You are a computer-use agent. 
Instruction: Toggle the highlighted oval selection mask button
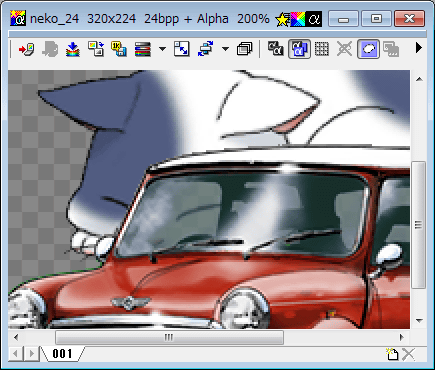coord(368,49)
